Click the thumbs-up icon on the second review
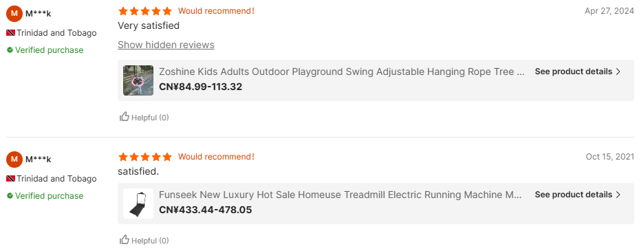 coord(125,239)
